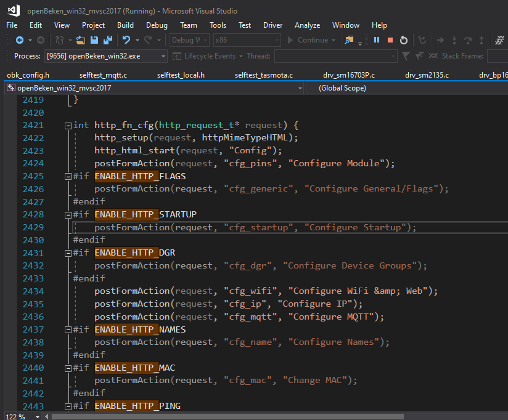Image resolution: width=508 pixels, height=420 pixels.
Task: Click the Save All icon
Action: click(x=107, y=40)
